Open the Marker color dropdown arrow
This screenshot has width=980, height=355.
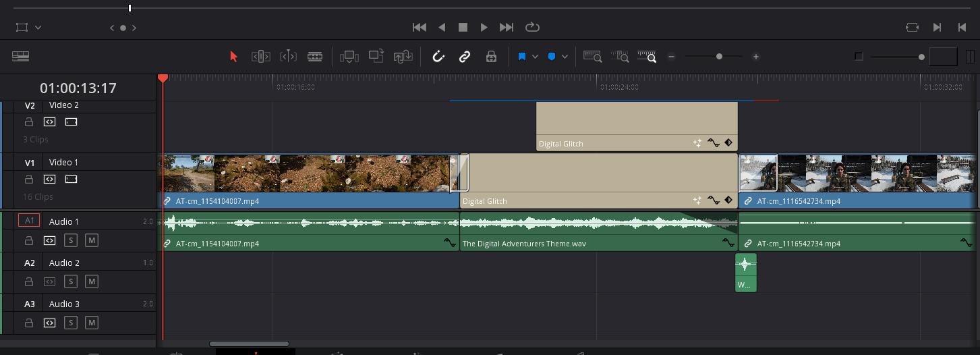click(x=565, y=57)
